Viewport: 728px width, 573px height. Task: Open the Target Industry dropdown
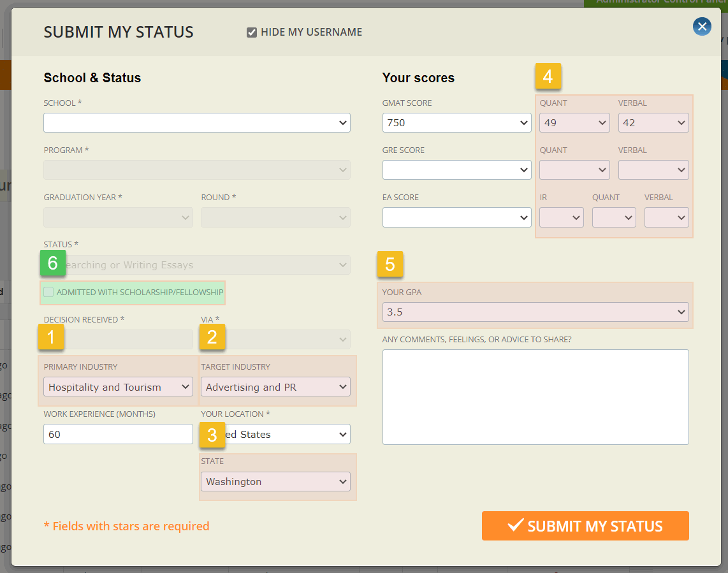click(x=275, y=386)
